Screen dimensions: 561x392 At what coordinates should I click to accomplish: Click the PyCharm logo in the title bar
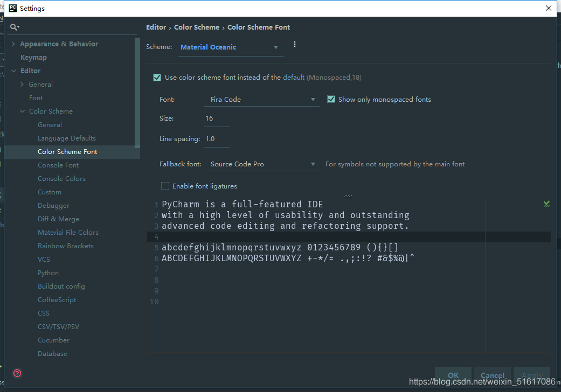tap(13, 8)
